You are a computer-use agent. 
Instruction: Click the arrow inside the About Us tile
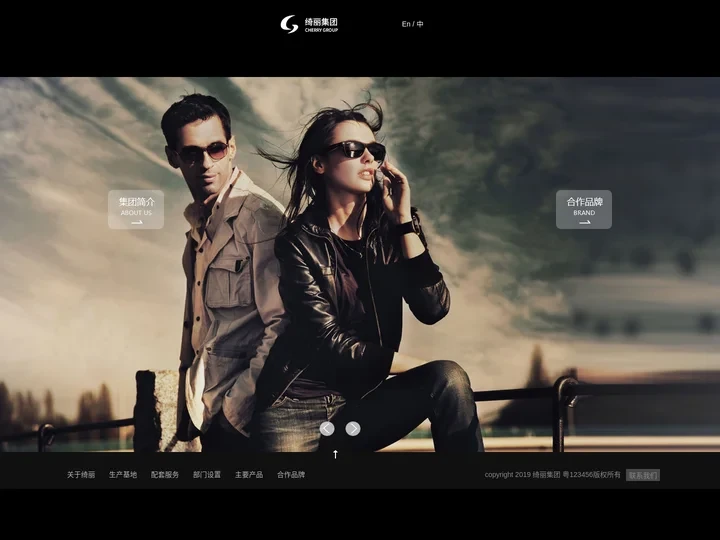pyautogui.click(x=137, y=223)
